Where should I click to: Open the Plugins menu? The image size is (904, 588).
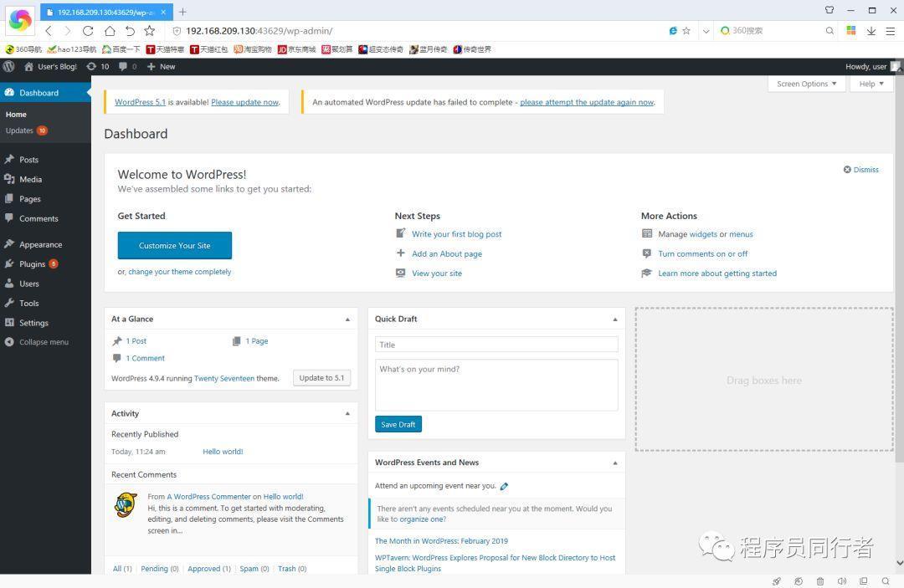click(33, 263)
